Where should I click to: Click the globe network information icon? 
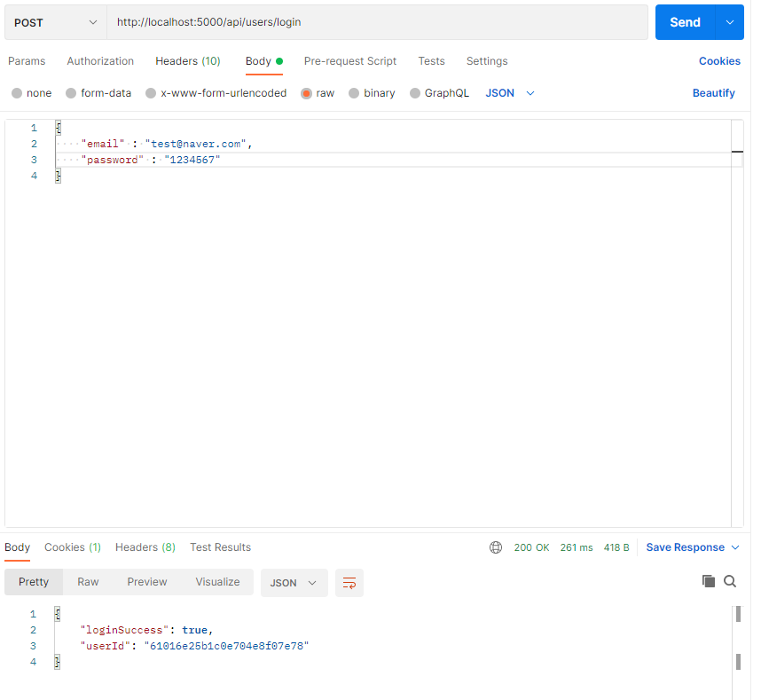(496, 547)
